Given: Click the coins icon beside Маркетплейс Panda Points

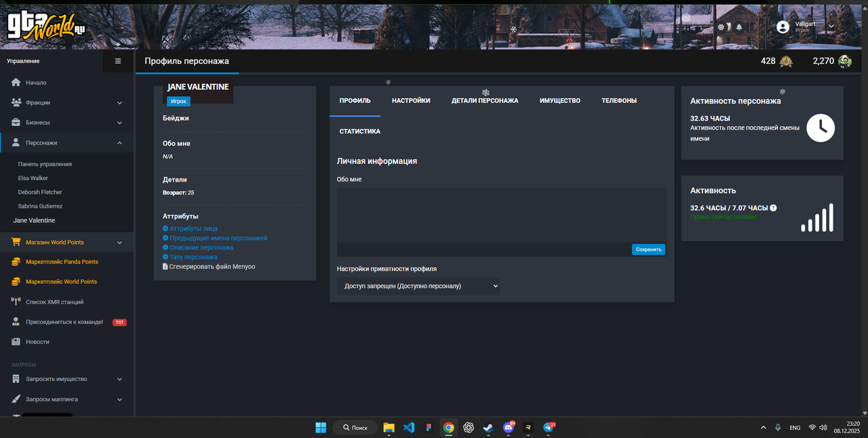Looking at the screenshot, I should coord(16,262).
